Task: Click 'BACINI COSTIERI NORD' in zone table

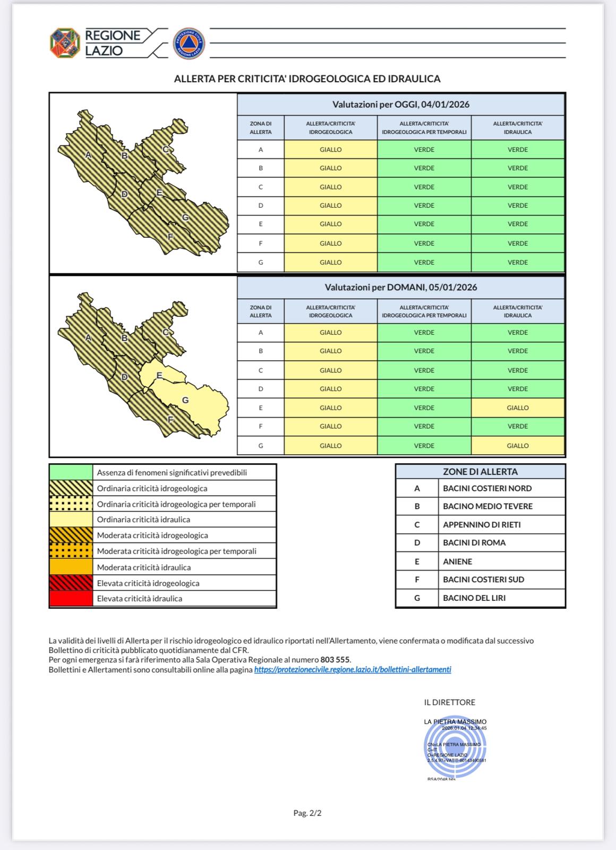Action: click(487, 488)
